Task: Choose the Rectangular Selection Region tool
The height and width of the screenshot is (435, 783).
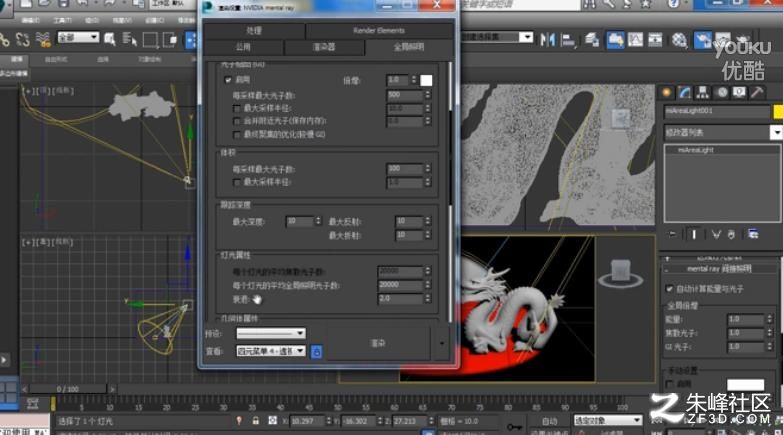Action: [150, 39]
